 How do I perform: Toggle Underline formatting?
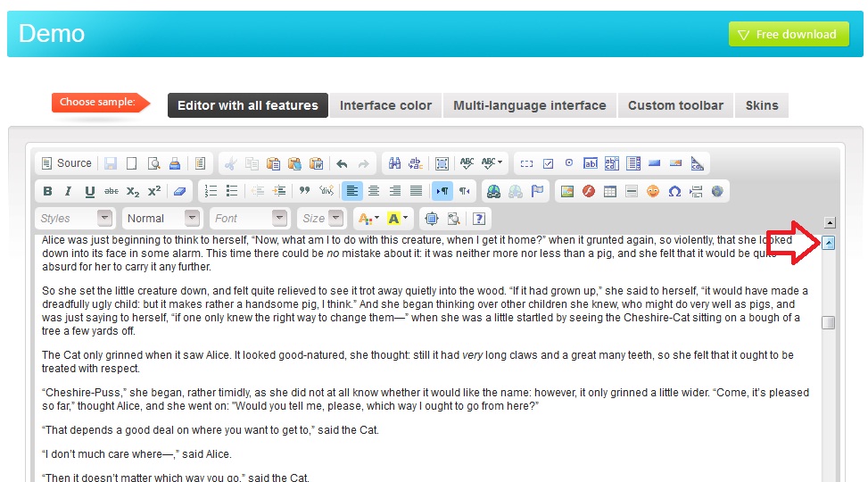coord(90,191)
